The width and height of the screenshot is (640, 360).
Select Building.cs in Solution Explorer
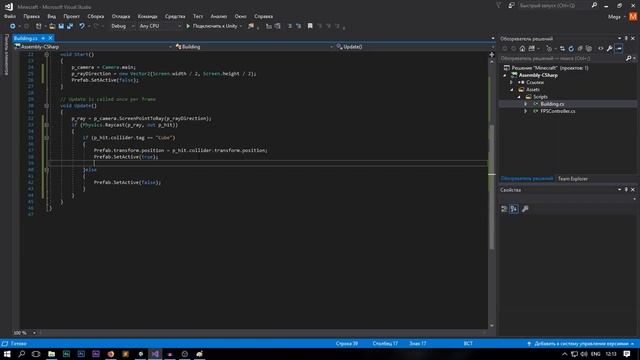552,104
